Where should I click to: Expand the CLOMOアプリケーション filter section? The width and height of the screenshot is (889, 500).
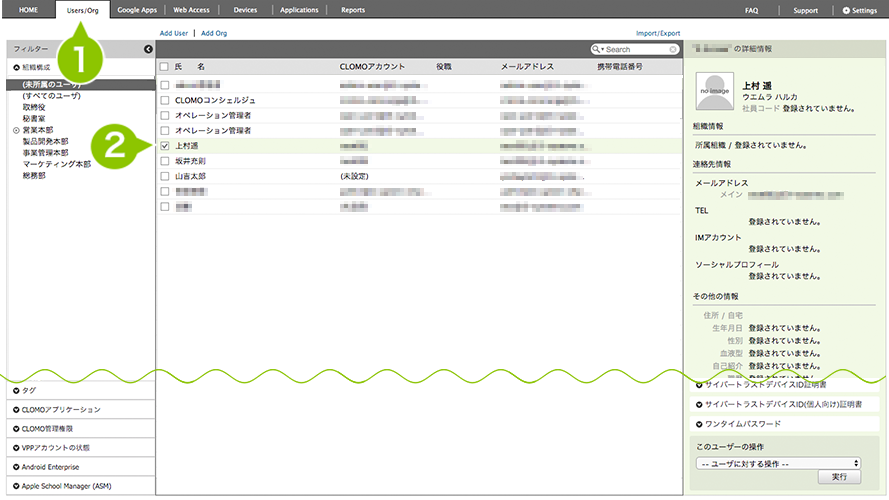tap(17, 410)
